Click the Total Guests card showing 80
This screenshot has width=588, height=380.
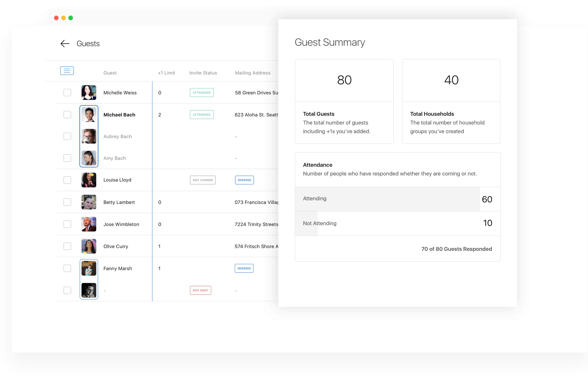pos(344,101)
